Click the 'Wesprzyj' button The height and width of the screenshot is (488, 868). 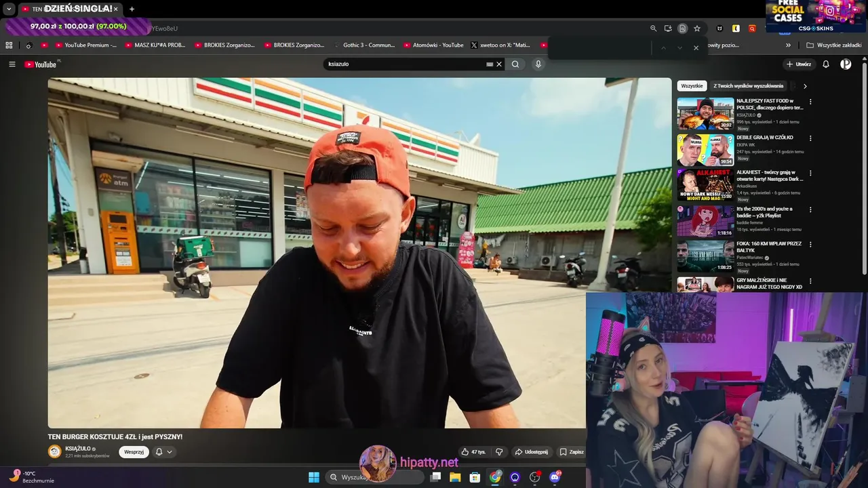[x=134, y=452]
